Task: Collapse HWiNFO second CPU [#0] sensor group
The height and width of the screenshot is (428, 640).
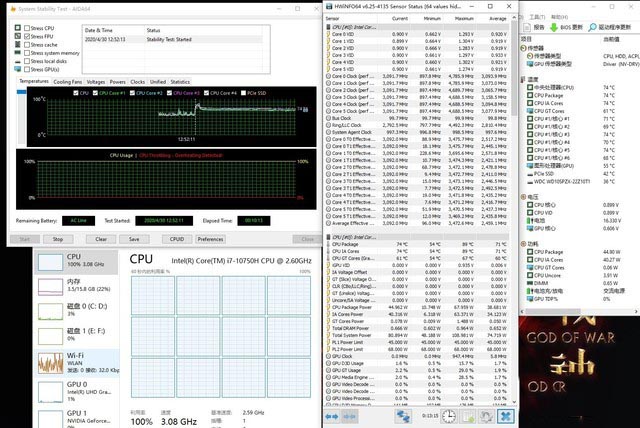Action: [329, 237]
